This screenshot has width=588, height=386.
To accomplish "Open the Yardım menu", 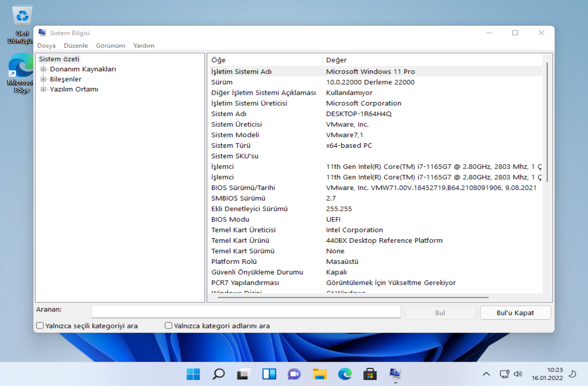I will click(144, 46).
